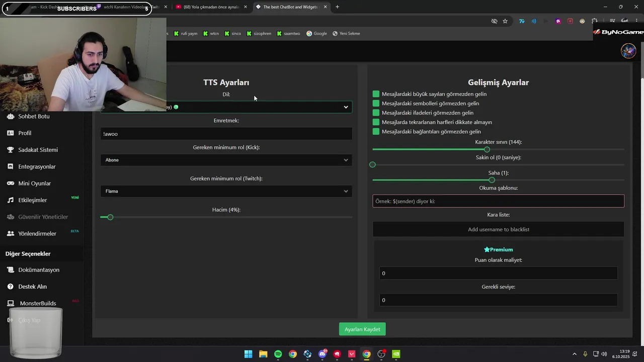The height and width of the screenshot is (362, 644).
Task: Open Güvenilir Yöneticiler entry
Action: click(x=43, y=217)
